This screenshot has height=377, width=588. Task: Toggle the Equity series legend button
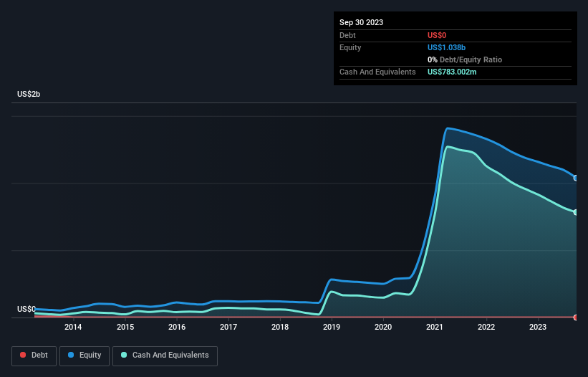coord(85,355)
